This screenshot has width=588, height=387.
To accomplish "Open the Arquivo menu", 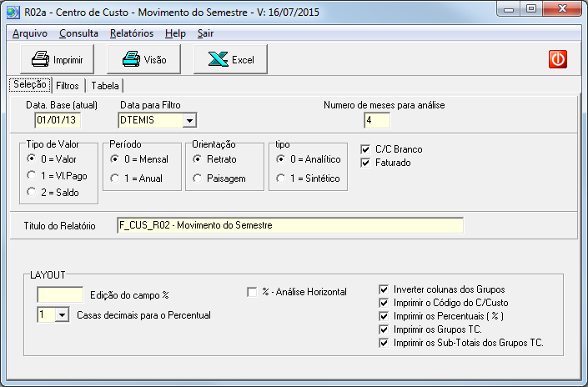I will (30, 33).
